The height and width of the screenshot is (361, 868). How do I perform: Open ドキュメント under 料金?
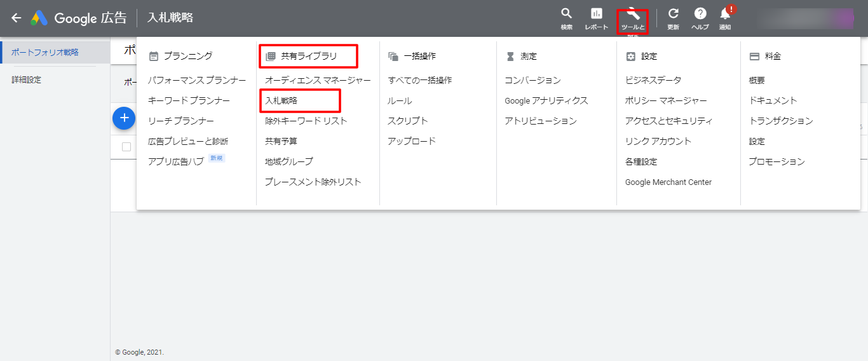click(x=773, y=100)
